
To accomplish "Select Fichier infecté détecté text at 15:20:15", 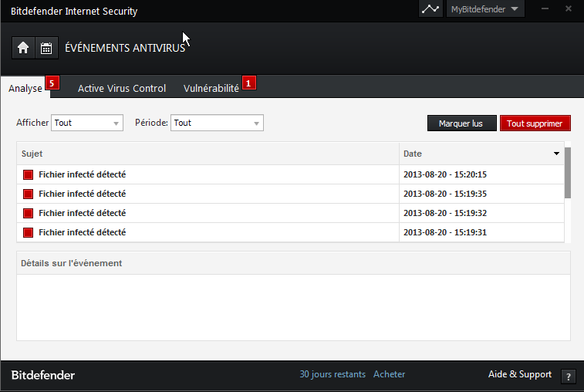I will (83, 174).
